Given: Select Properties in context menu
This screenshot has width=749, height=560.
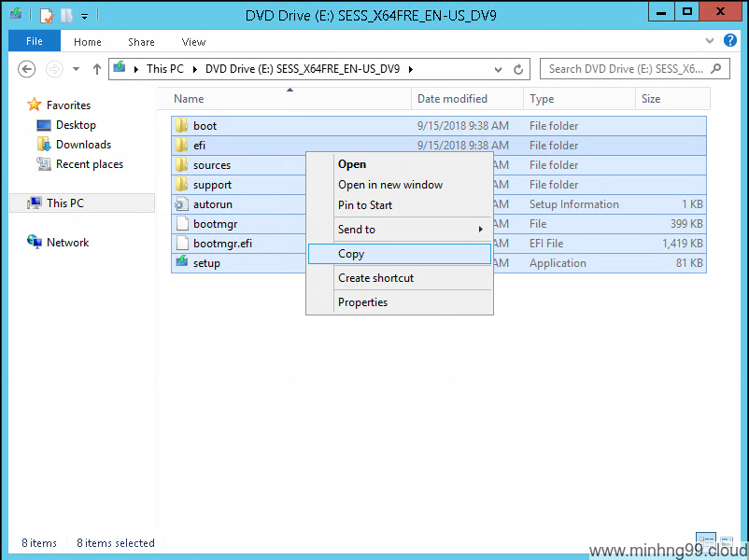Looking at the screenshot, I should [x=362, y=302].
